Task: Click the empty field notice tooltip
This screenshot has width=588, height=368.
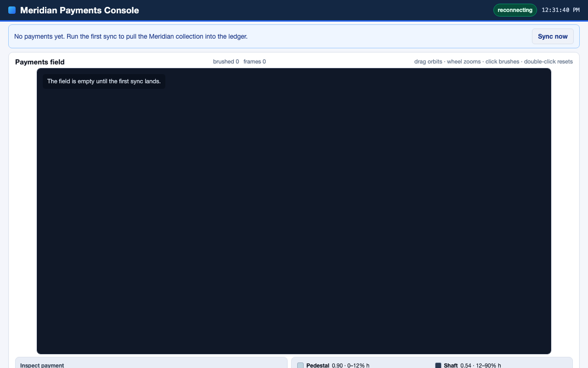Action: (104, 81)
